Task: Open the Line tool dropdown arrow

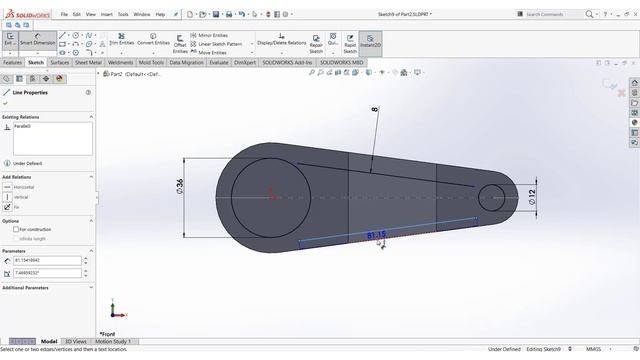Action: point(69,36)
